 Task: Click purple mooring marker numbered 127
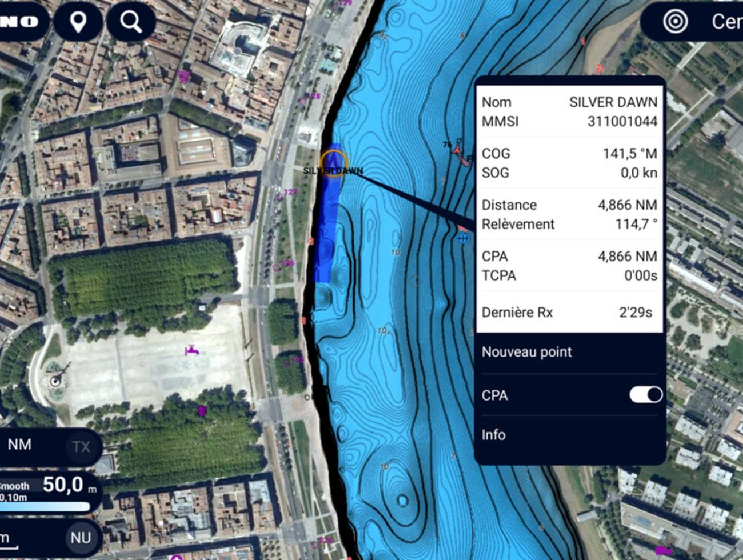(280, 196)
